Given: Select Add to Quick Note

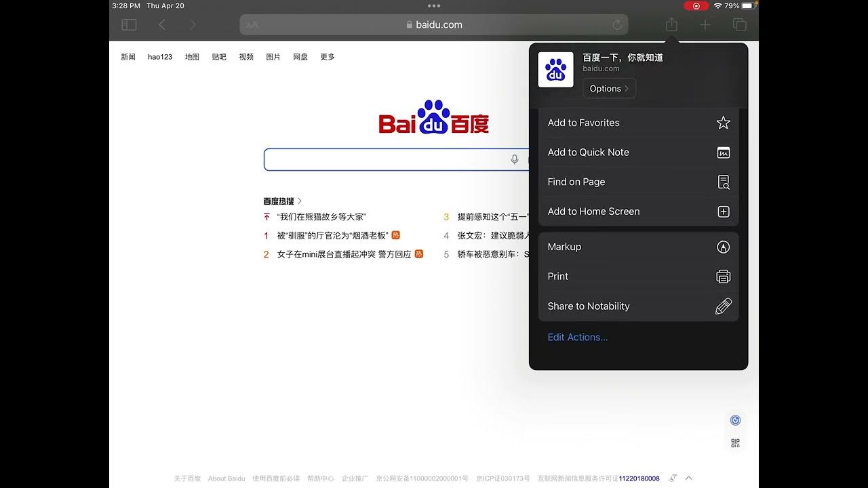Looking at the screenshot, I should click(x=638, y=152).
